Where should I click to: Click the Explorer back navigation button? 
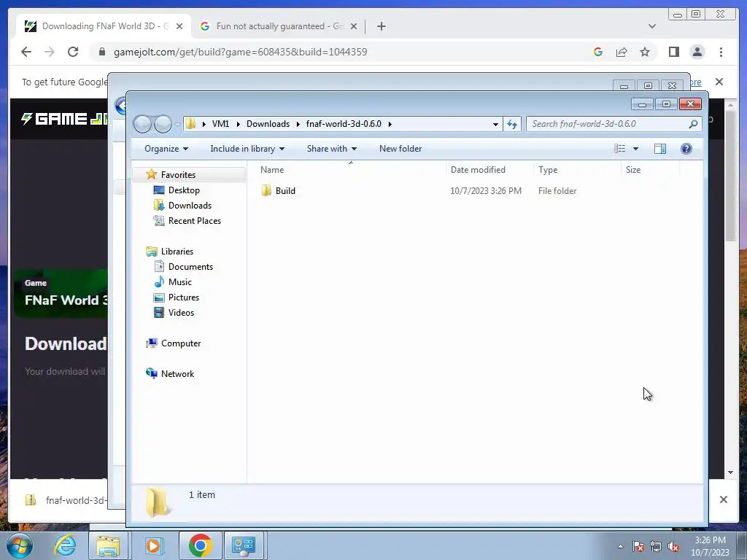[x=142, y=124]
